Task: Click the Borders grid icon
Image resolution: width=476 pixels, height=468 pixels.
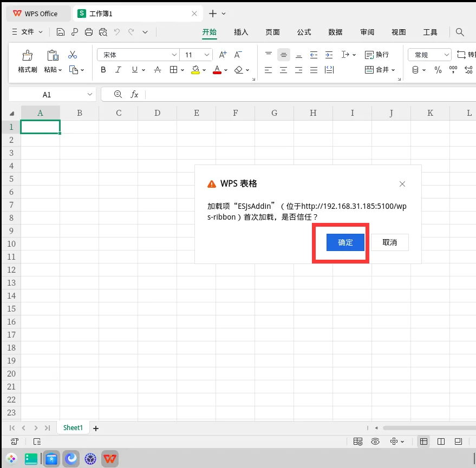Action: (173, 70)
